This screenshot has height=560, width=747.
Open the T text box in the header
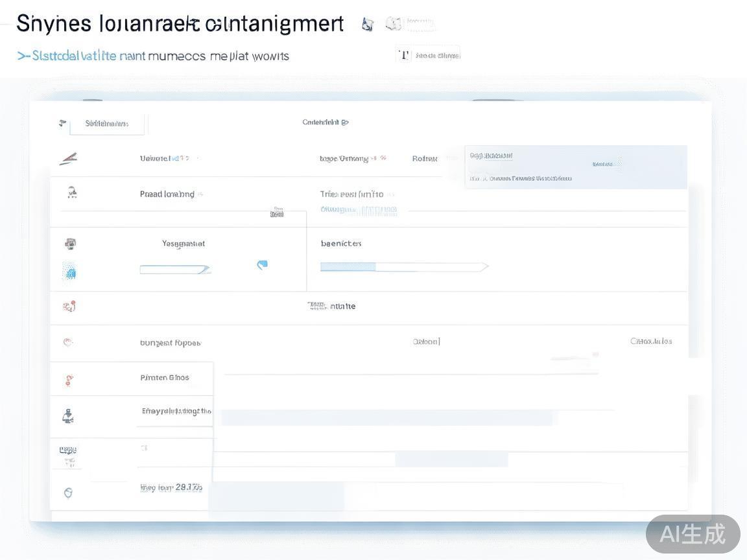[427, 55]
